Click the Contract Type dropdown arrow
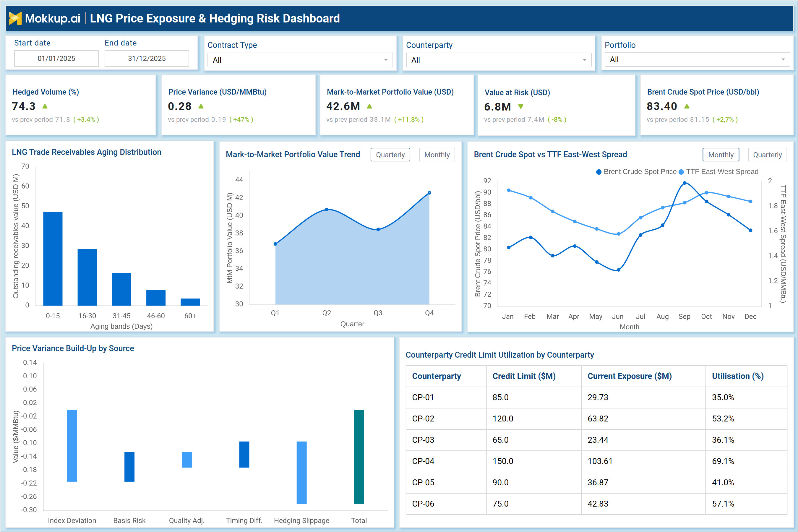This screenshot has height=532, width=798. [x=386, y=60]
